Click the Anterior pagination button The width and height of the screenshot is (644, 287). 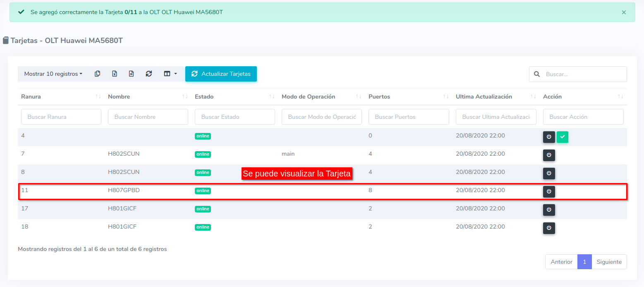tap(561, 262)
